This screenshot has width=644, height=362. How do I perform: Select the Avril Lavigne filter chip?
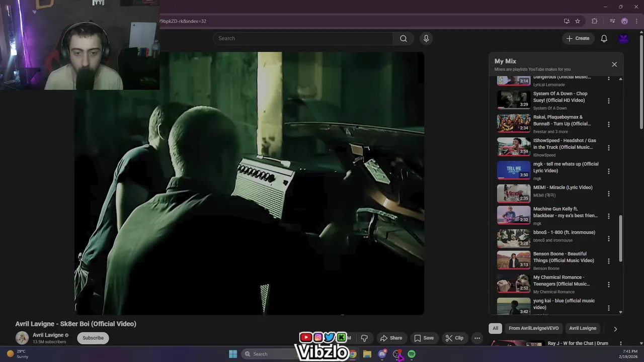(x=583, y=328)
